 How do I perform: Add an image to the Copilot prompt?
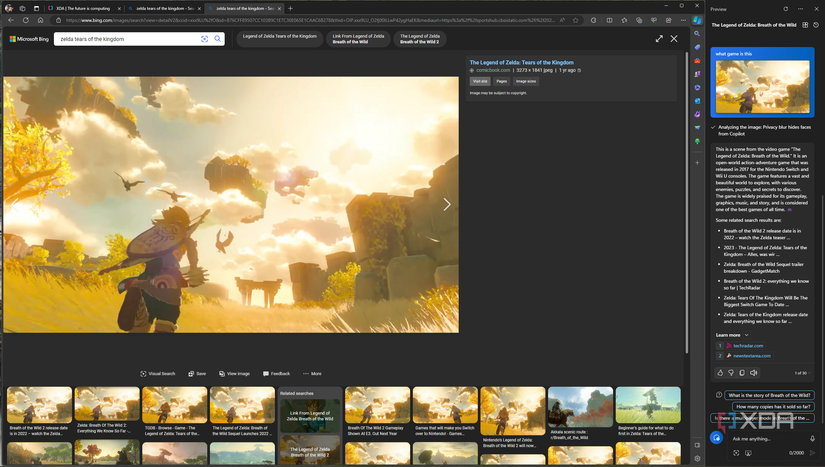point(736,453)
